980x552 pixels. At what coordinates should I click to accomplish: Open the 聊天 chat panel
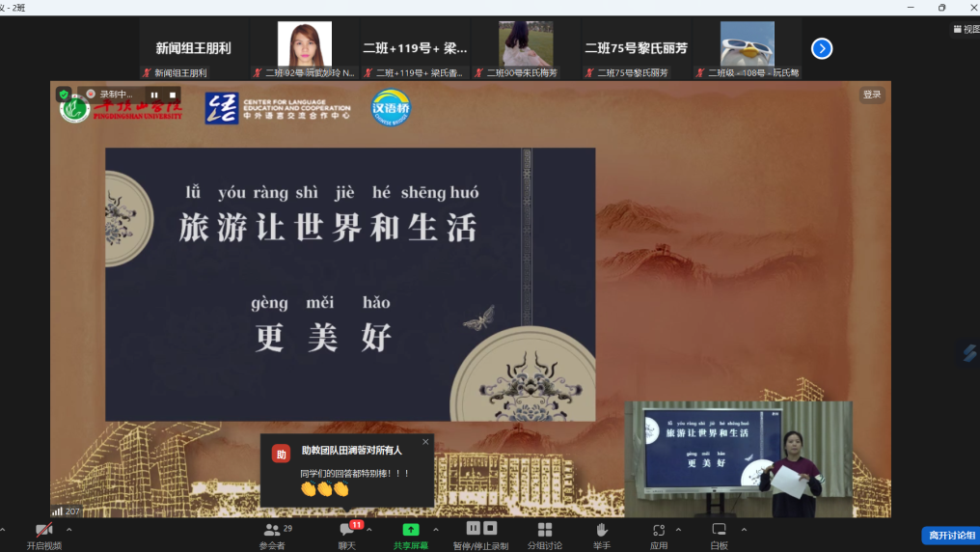(347, 530)
